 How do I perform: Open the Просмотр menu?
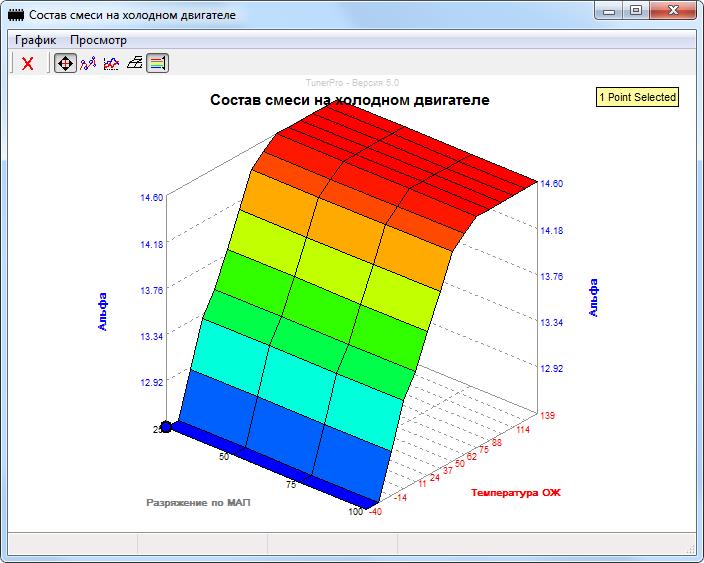(98, 40)
